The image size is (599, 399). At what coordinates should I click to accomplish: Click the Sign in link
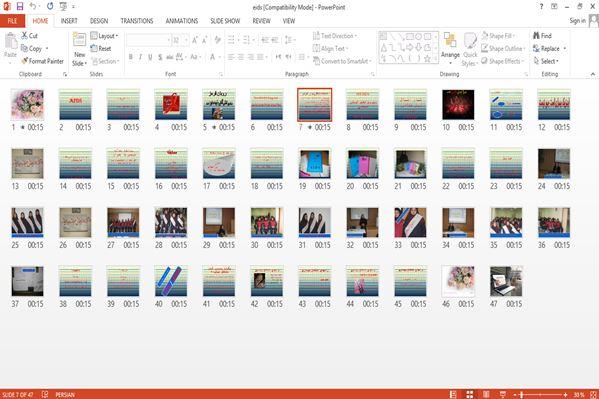click(577, 21)
